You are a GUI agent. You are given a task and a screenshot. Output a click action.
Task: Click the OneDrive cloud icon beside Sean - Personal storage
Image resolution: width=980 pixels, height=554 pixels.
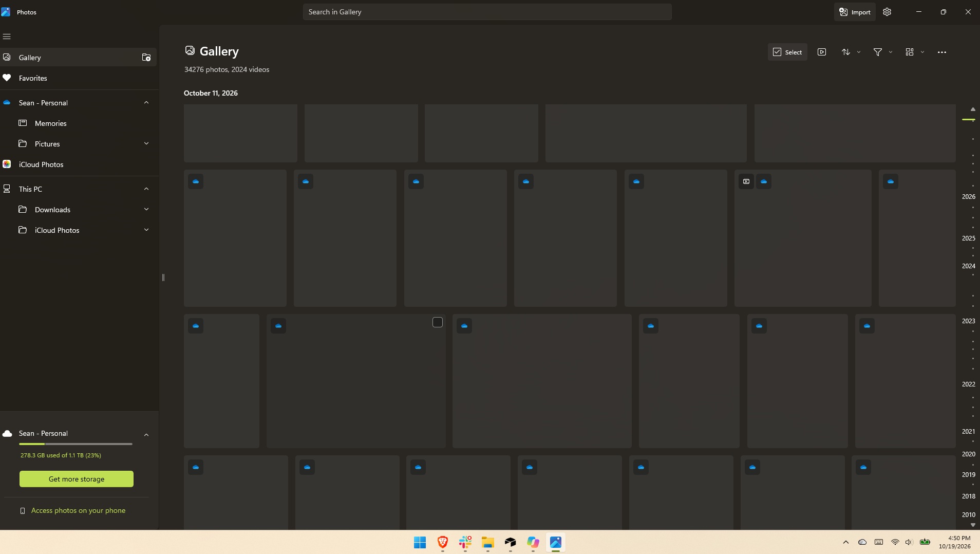7,434
